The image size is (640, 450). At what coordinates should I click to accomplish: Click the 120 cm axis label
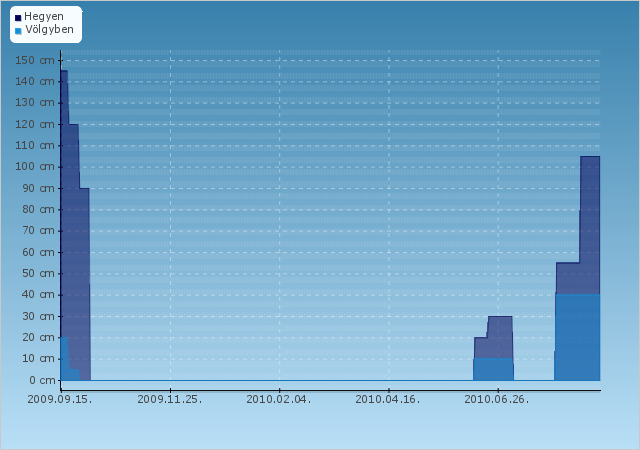coord(35,125)
